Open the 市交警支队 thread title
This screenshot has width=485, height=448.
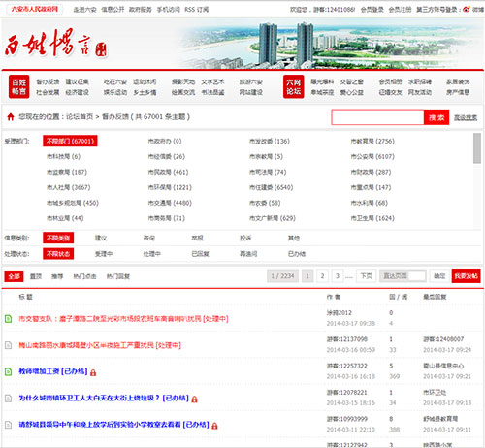coord(123,319)
